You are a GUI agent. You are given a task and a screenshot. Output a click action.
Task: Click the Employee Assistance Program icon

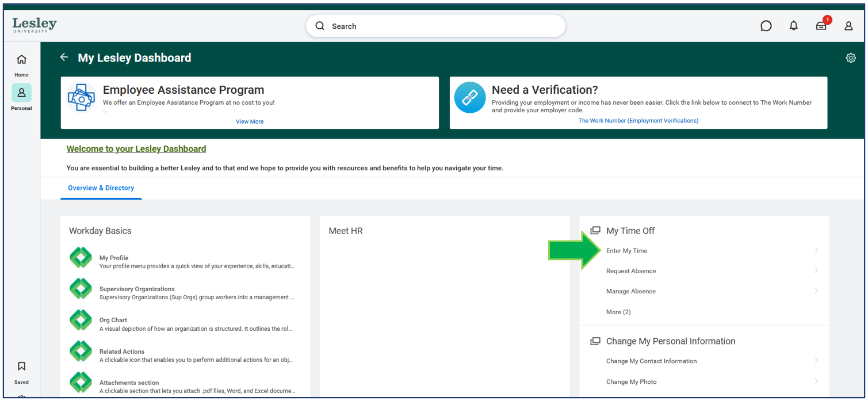tap(81, 97)
